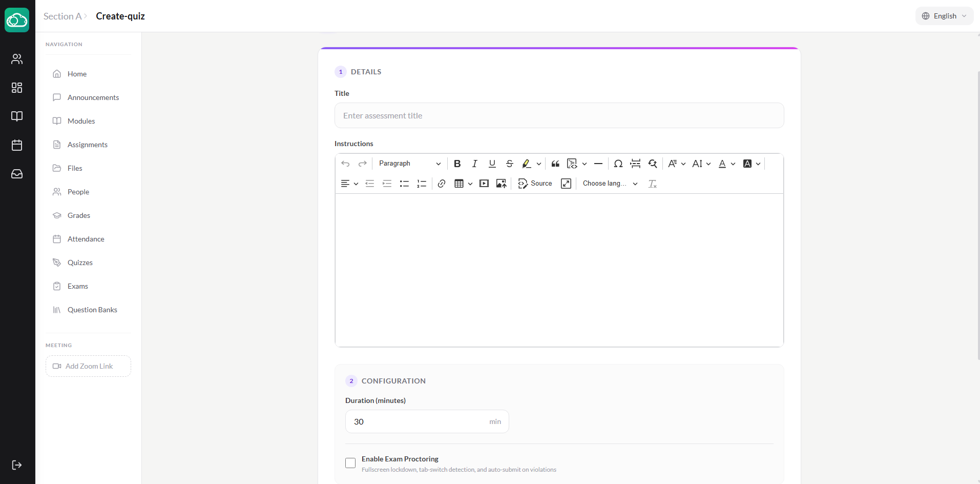Screen dimensions: 980x484
Task: Apply italic formatting
Action: click(475, 164)
